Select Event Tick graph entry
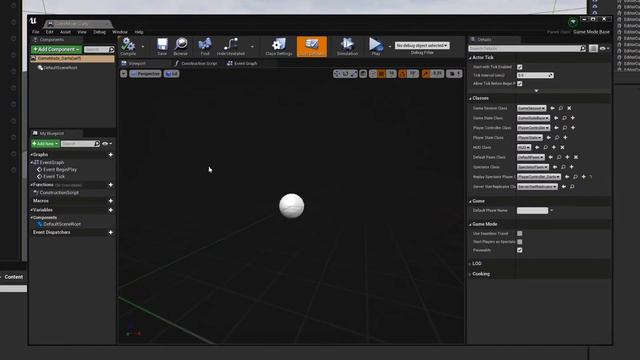640x360 pixels. 53,176
